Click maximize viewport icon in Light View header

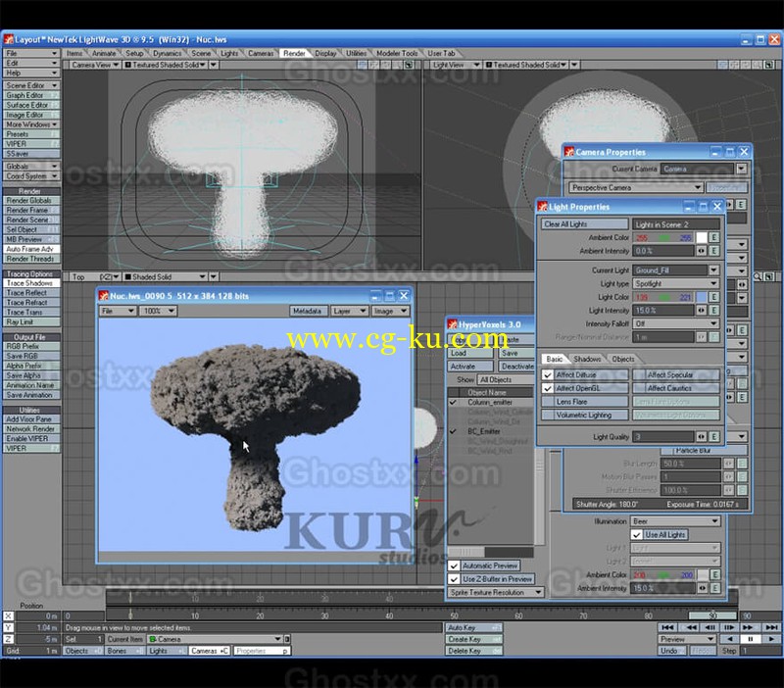click(769, 65)
